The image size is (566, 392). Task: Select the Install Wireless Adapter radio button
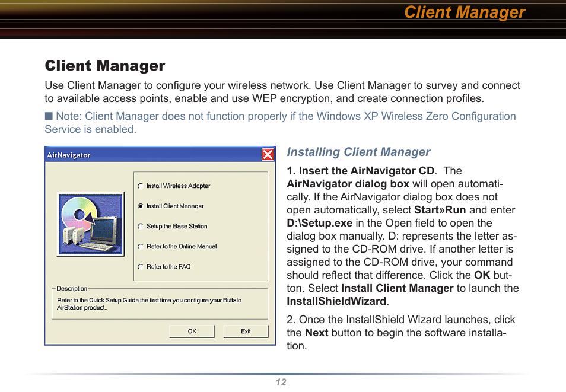(174, 186)
